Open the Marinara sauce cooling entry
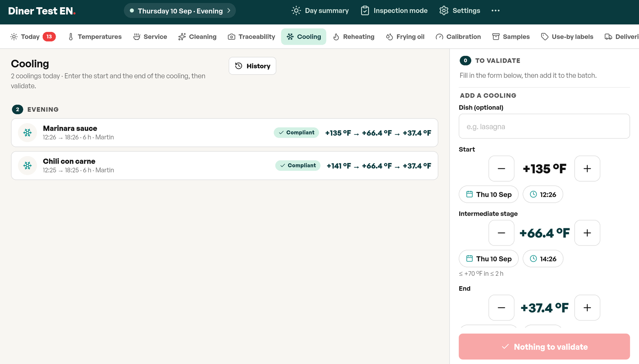The height and width of the screenshot is (364, 639). pyautogui.click(x=224, y=133)
